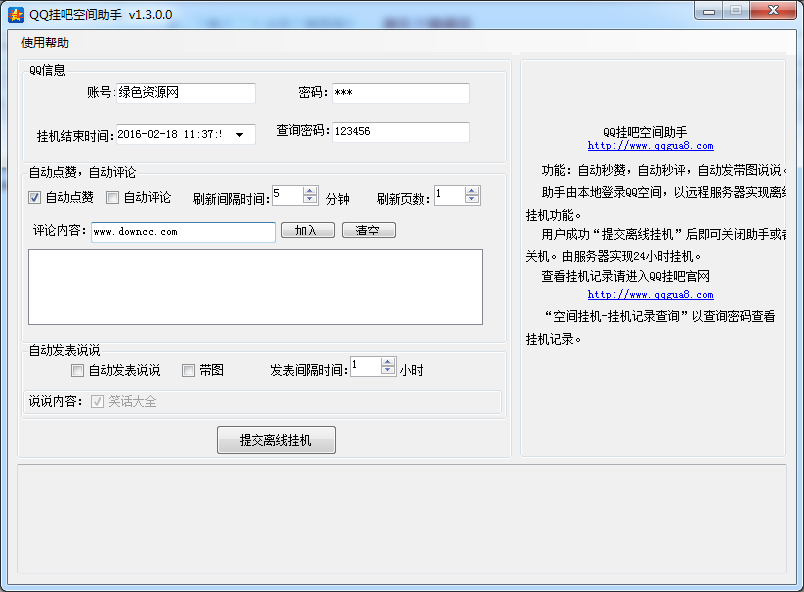Open the lower www.qqgua8.com link
804x592 pixels.
tap(650, 295)
